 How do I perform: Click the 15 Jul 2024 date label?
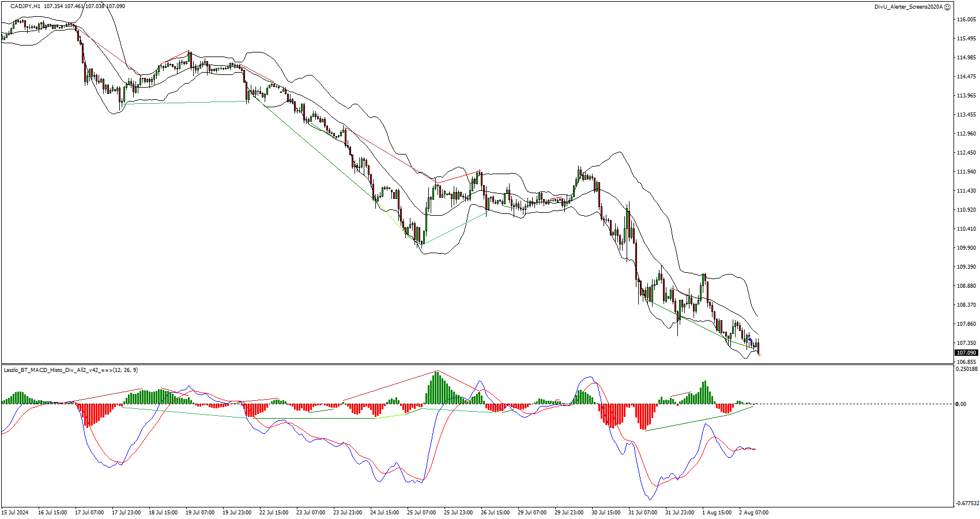pyautogui.click(x=15, y=512)
